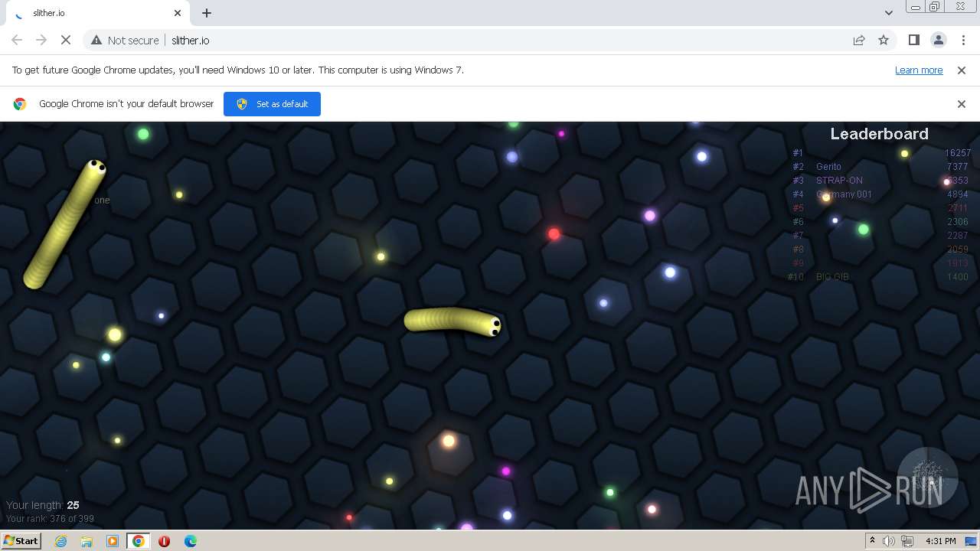The image size is (980, 551).
Task: Select the slither.io tab
Action: 96,13
